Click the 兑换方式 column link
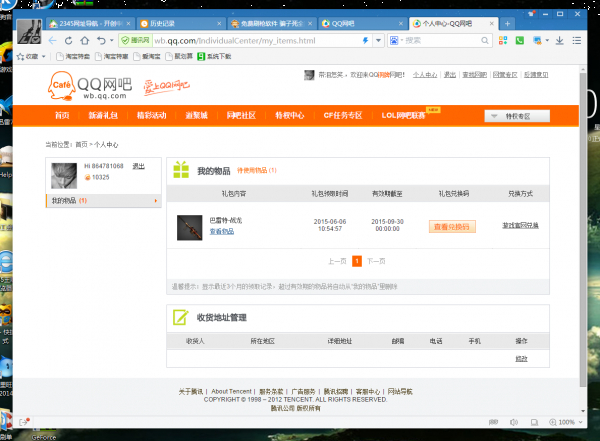The height and width of the screenshot is (441, 600). (520, 225)
